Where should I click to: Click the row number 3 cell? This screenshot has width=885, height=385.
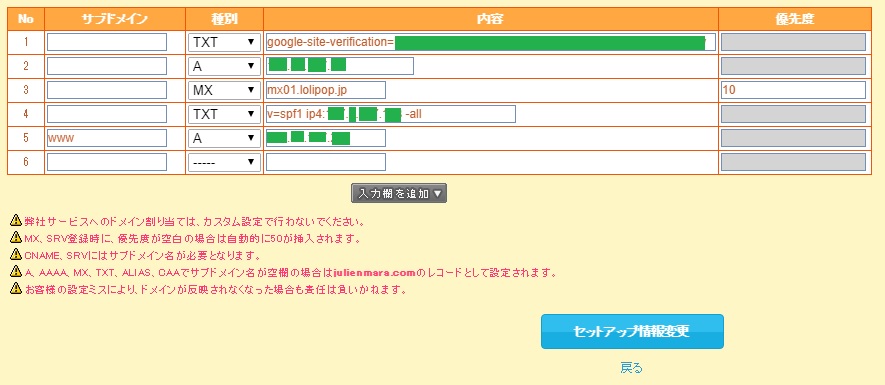(x=26, y=90)
